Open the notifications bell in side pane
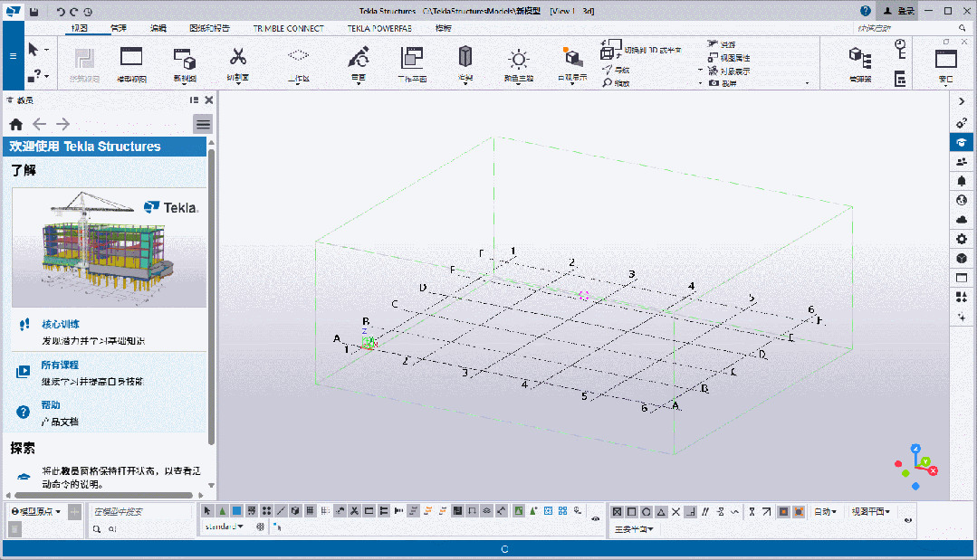The image size is (977, 560). point(962,181)
